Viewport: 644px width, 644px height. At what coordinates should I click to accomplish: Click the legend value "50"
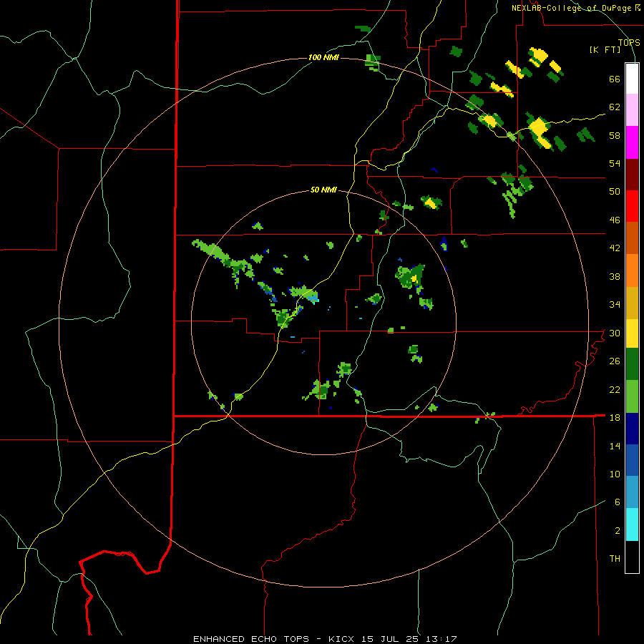point(615,192)
